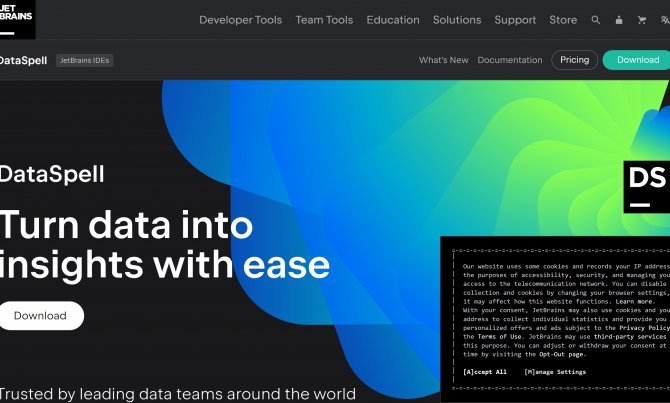The height and width of the screenshot is (403, 670).
Task: Click the DS DataSpell product logo
Action: pyautogui.click(x=646, y=187)
